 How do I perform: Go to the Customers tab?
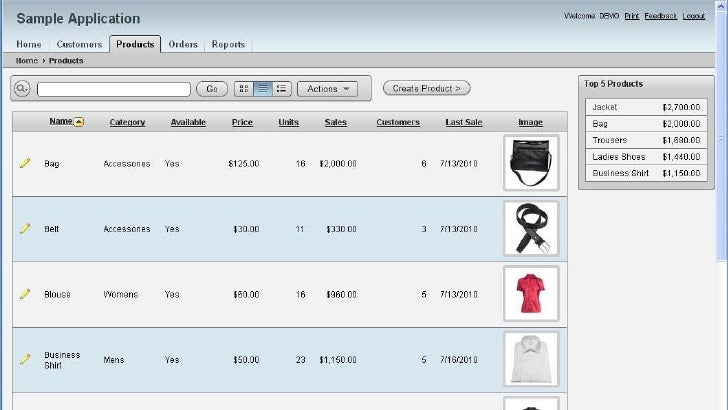[79, 44]
